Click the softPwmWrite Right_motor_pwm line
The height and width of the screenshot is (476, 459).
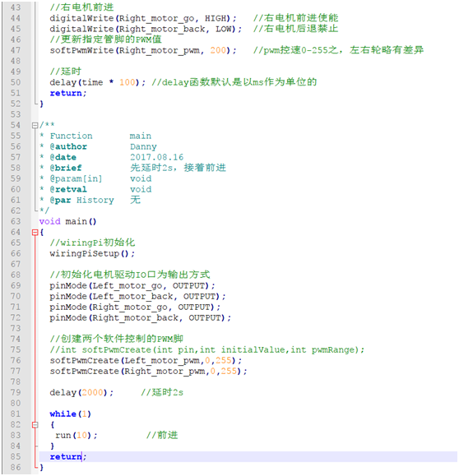(x=143, y=50)
